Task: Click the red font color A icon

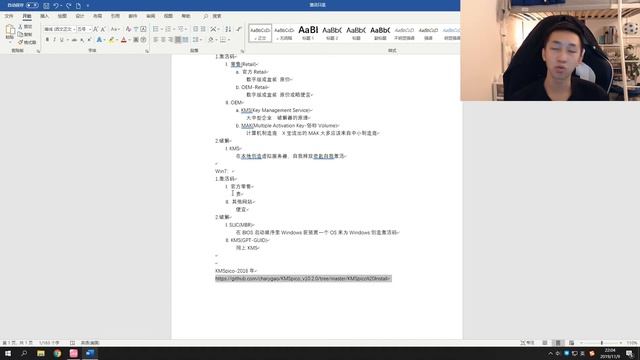Action: pos(123,40)
